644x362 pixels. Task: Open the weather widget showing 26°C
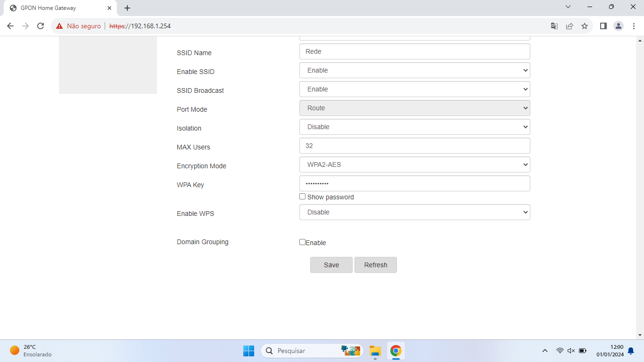[31, 350]
